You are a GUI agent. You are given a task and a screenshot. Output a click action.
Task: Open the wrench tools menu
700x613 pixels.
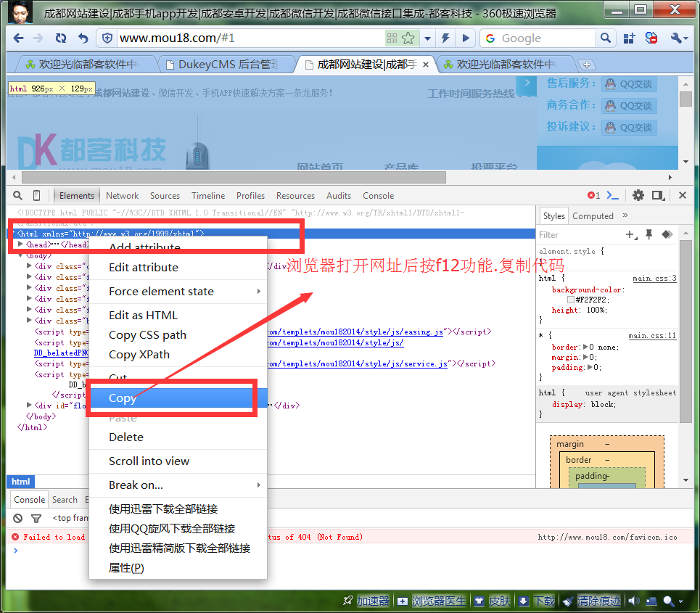pyautogui.click(x=678, y=38)
